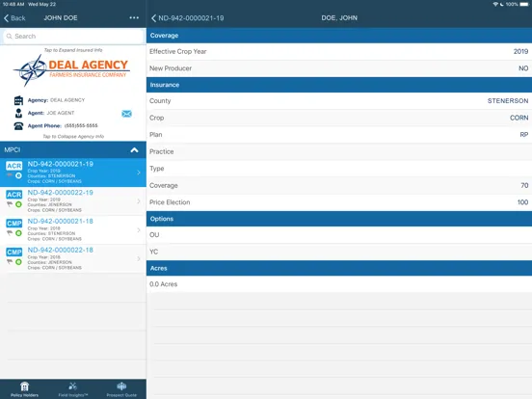Select the New Producer row
The image size is (532, 399).
[339, 68]
